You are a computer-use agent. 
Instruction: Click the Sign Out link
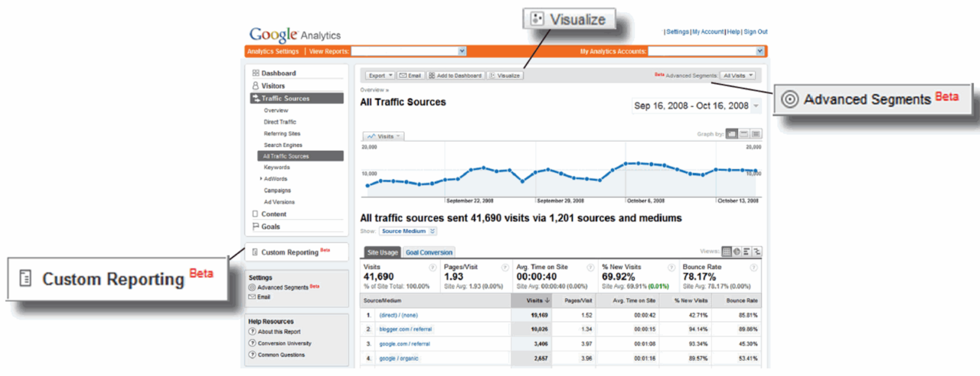pos(755,32)
